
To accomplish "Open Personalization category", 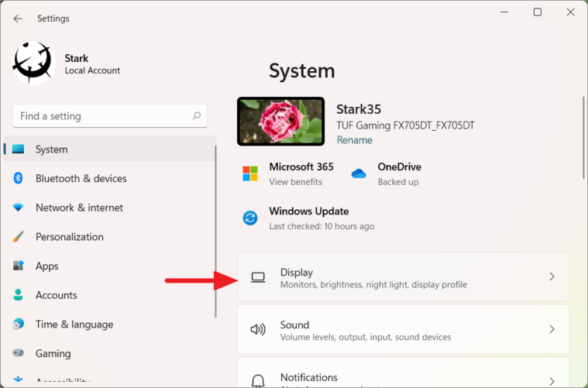I will (110, 237).
